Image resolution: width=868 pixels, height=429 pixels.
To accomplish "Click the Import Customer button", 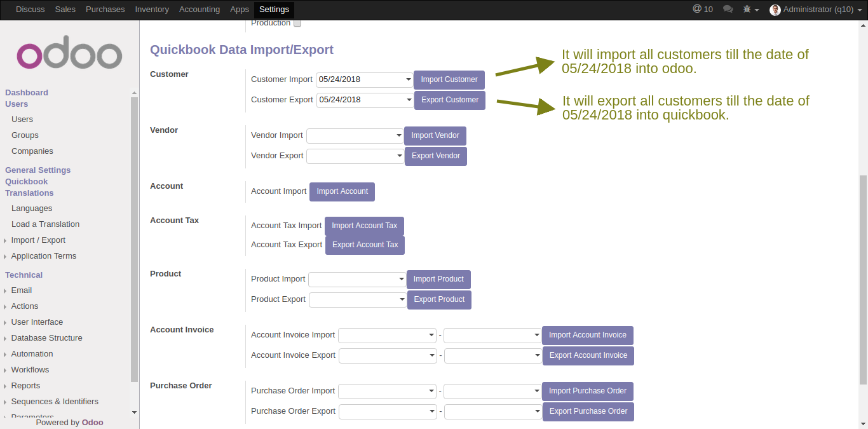I will [449, 79].
